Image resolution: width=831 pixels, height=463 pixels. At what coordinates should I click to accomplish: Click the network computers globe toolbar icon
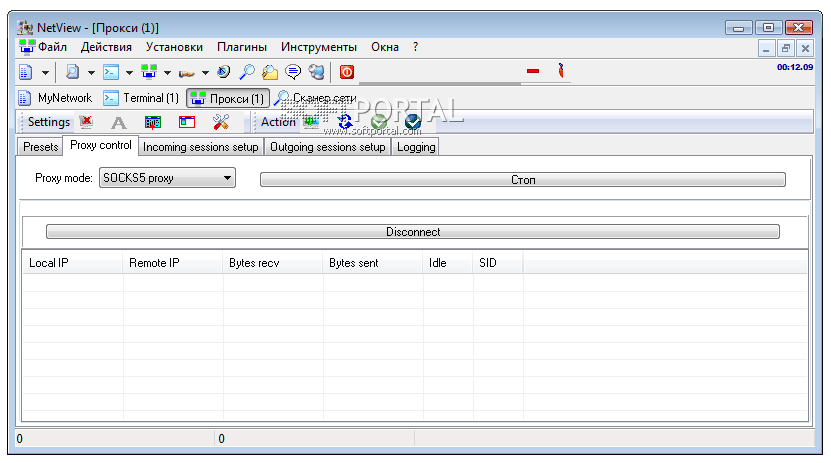[316, 72]
